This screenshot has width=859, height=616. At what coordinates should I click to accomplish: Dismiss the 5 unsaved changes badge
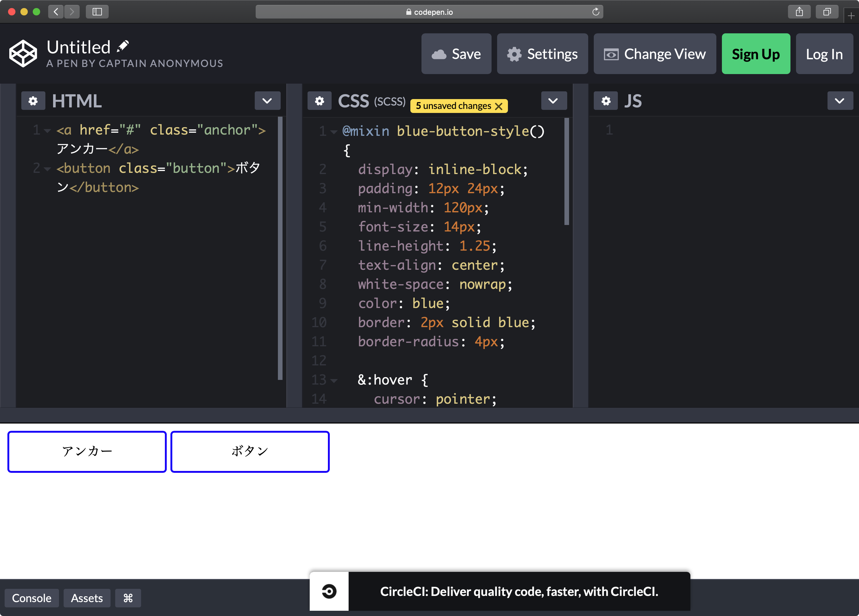[x=500, y=106]
